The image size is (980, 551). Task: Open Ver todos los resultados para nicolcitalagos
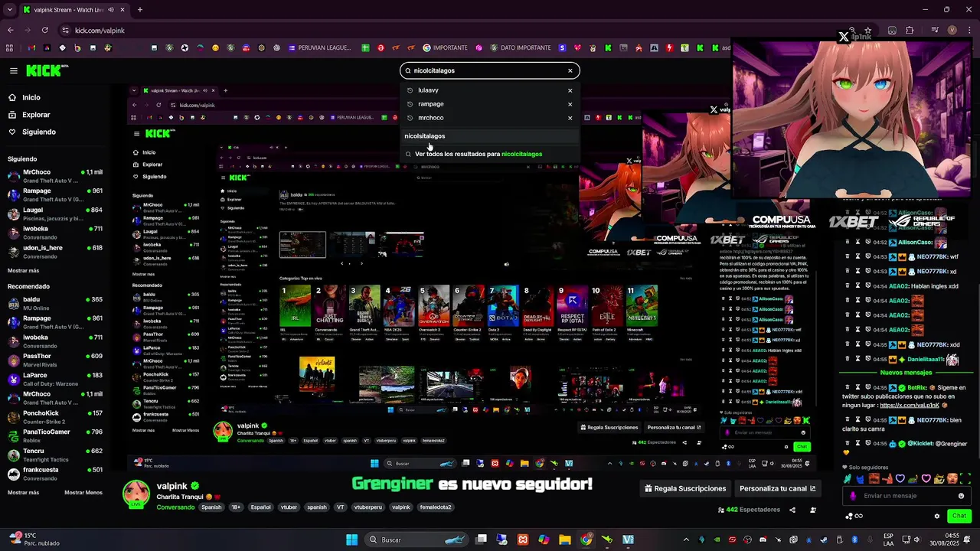pos(490,154)
